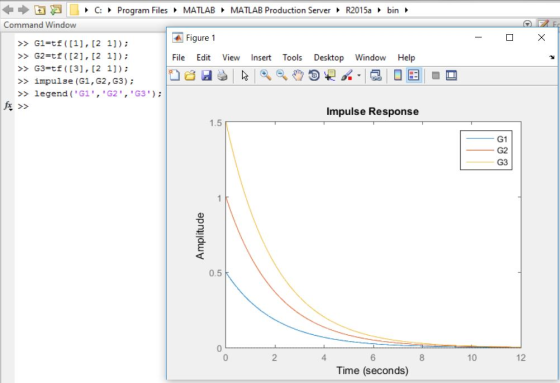This screenshot has width=560, height=383.
Task: Click the browse for folder icon
Action: [x=56, y=10]
